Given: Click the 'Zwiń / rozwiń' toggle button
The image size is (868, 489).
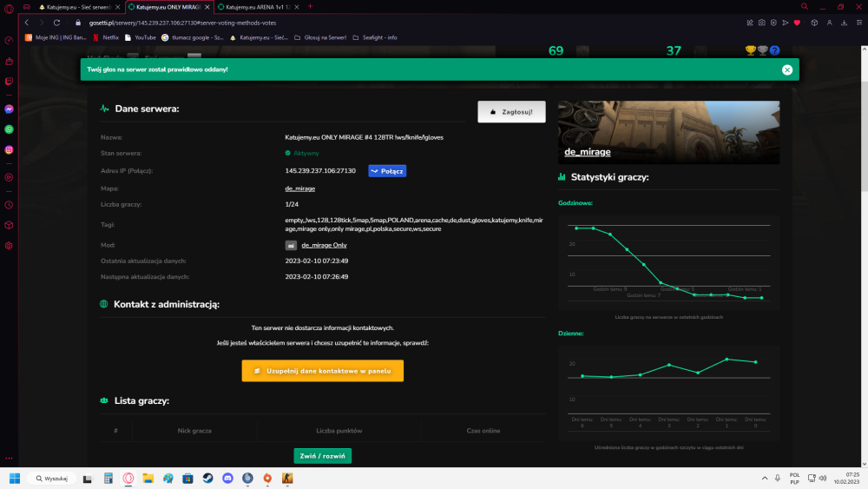Looking at the screenshot, I should pos(323,456).
